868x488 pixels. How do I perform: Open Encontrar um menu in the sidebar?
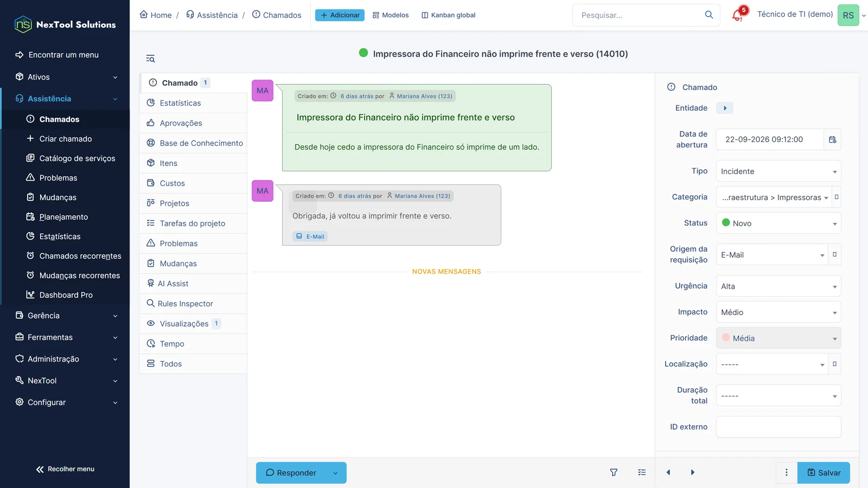[63, 55]
